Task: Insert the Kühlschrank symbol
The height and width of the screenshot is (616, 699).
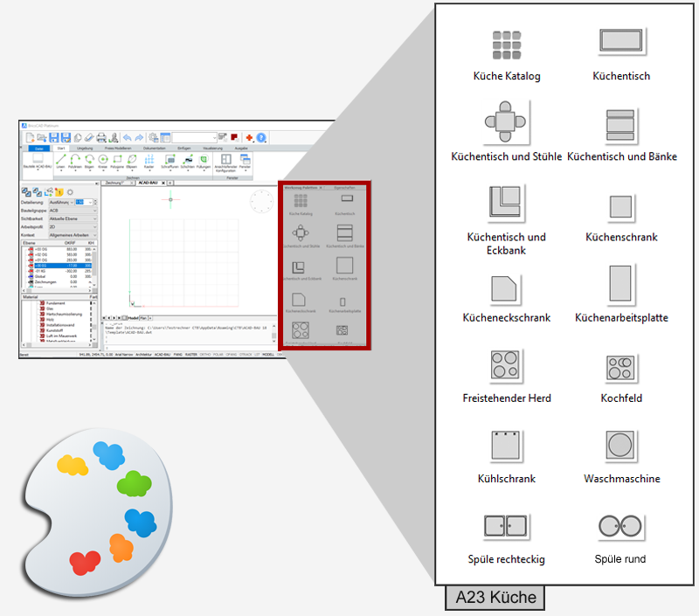Action: click(507, 447)
